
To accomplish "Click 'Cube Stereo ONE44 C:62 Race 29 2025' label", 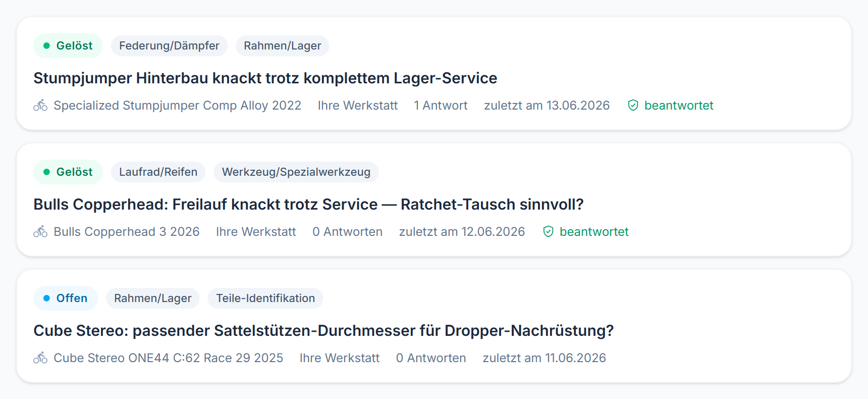I will (x=168, y=358).
